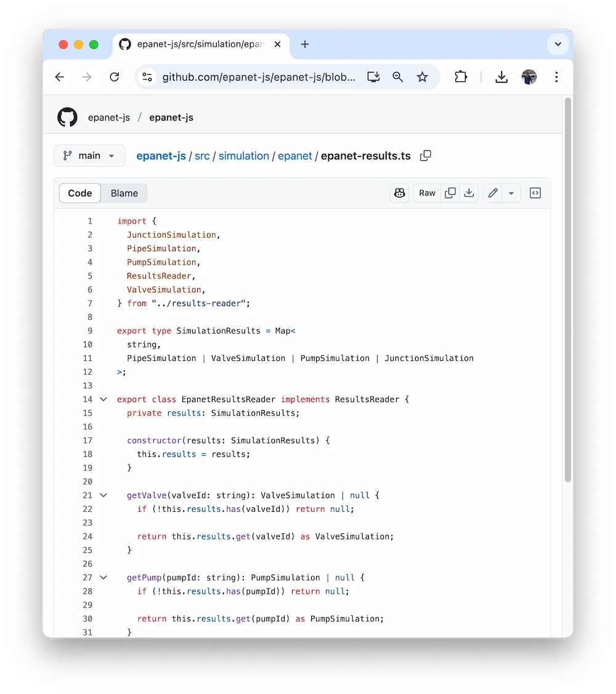The height and width of the screenshot is (694, 616).
Task: Open the symbols view icon
Action: pyautogui.click(x=535, y=193)
